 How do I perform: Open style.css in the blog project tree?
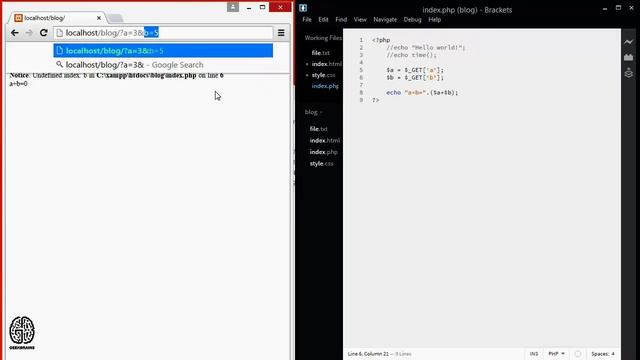click(321, 164)
